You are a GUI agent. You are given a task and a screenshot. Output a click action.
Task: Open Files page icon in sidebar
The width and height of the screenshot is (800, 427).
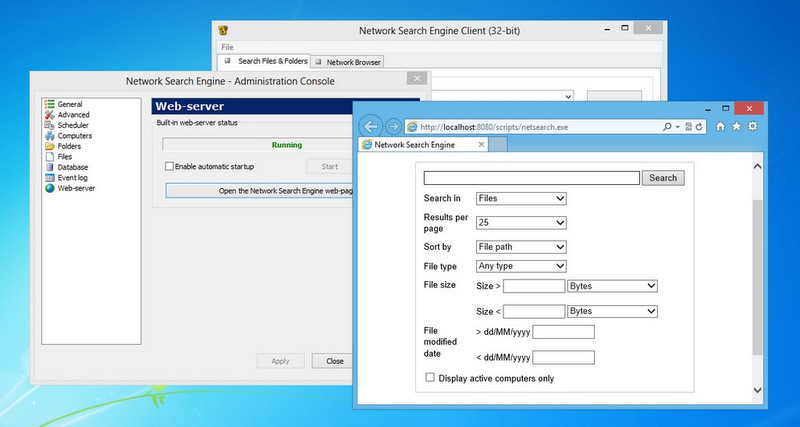pos(49,157)
